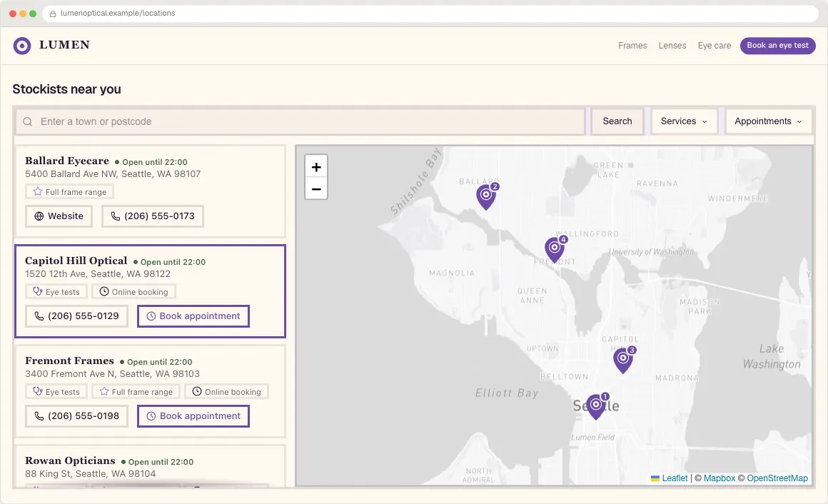
Task: Click the Search button
Action: coord(617,121)
